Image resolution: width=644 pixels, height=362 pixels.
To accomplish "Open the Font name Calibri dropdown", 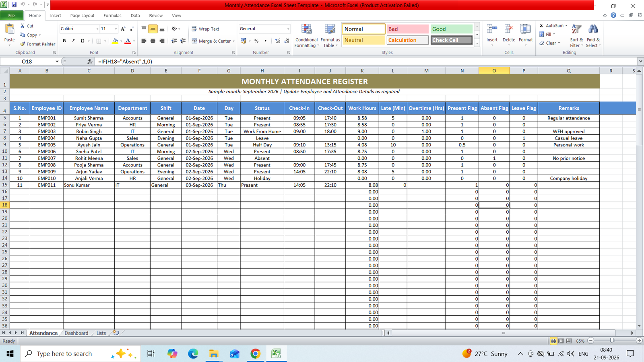I will 97,29.
